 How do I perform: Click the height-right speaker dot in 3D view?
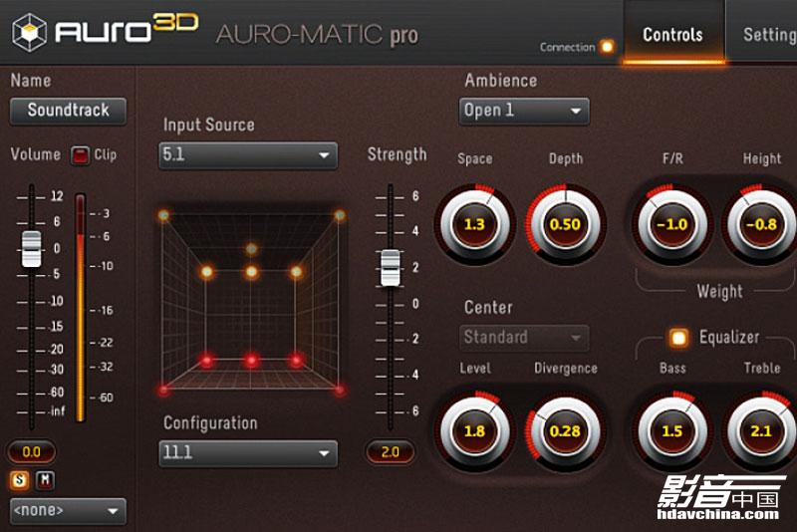(x=296, y=272)
